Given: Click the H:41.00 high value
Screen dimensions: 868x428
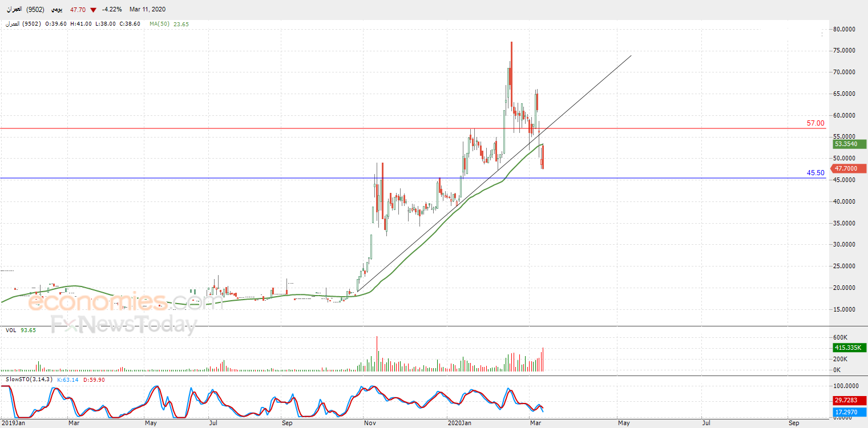Looking at the screenshot, I should 81,24.
